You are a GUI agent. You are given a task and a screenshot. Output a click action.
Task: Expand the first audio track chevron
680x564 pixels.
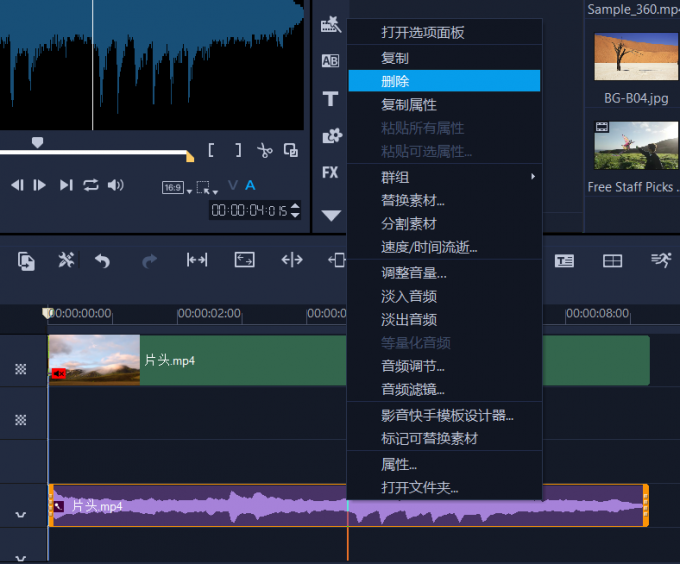tap(20, 515)
